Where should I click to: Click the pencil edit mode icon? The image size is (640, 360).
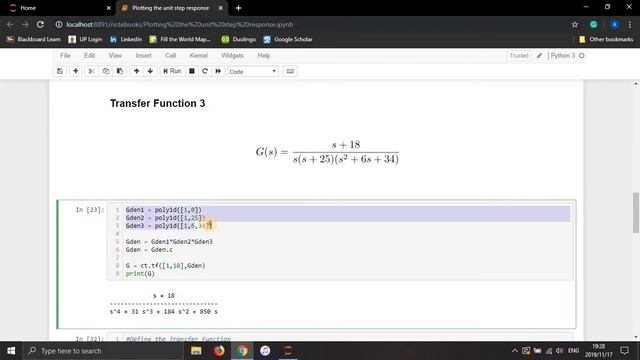(x=539, y=56)
